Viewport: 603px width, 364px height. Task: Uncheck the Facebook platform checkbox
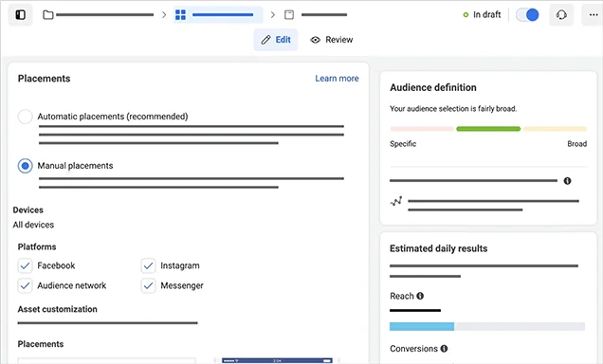[25, 265]
